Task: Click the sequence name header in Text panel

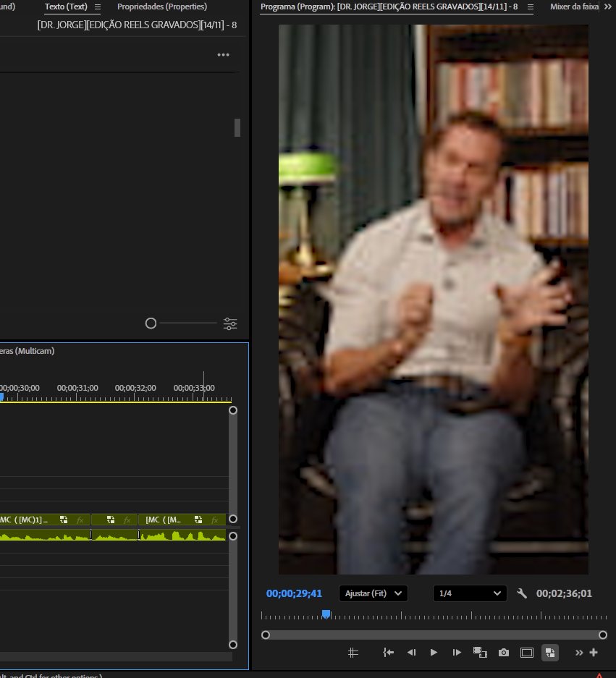Action: click(137, 25)
